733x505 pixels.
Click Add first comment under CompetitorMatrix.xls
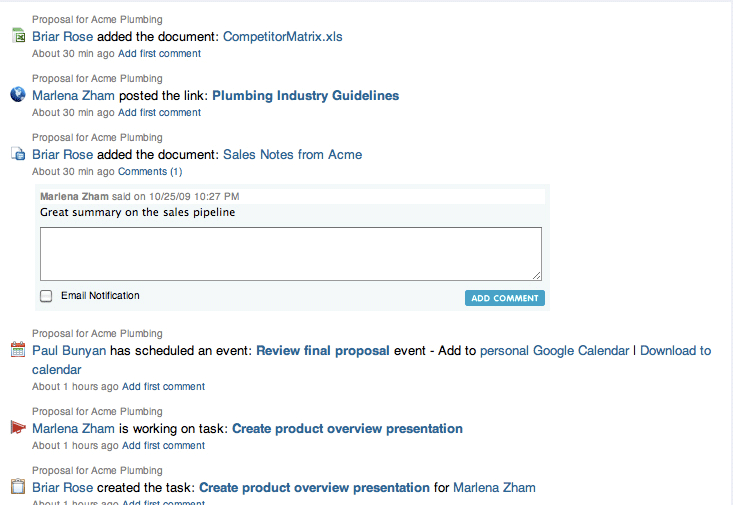tap(159, 53)
